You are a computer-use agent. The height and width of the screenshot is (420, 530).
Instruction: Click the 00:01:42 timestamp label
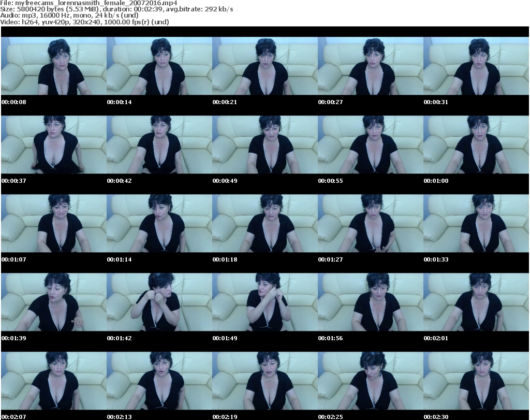(x=120, y=338)
